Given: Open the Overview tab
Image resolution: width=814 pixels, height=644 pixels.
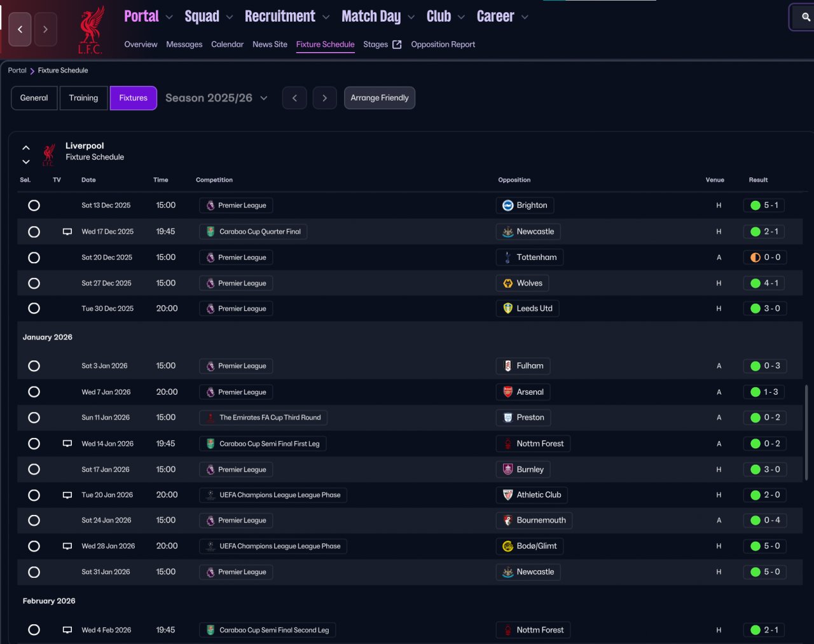Looking at the screenshot, I should tap(141, 45).
